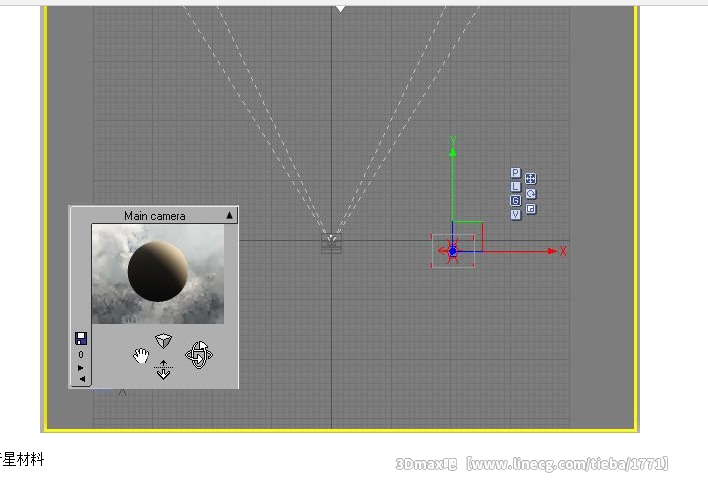Click the stored camera number 0
This screenshot has height=483, width=708.
point(81,355)
